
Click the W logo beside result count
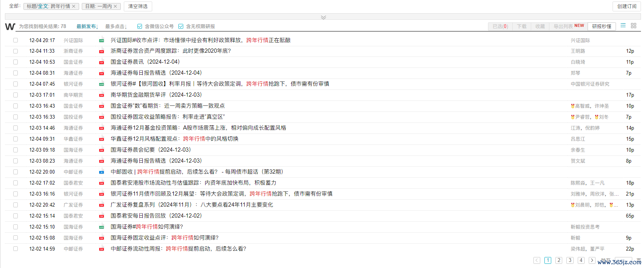click(x=10, y=27)
